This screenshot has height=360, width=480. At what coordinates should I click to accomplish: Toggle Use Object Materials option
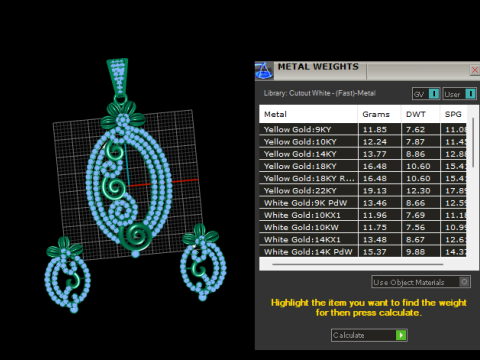pos(421,282)
